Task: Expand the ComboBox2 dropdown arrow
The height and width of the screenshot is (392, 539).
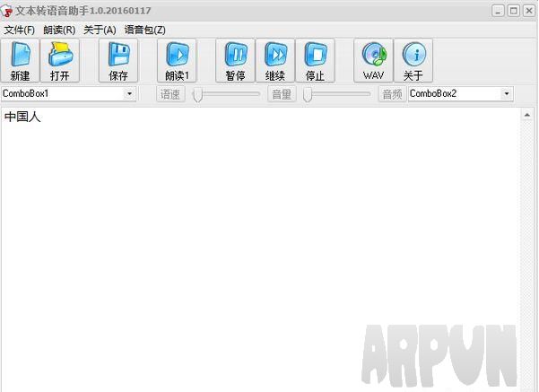Action: pyautogui.click(x=507, y=93)
